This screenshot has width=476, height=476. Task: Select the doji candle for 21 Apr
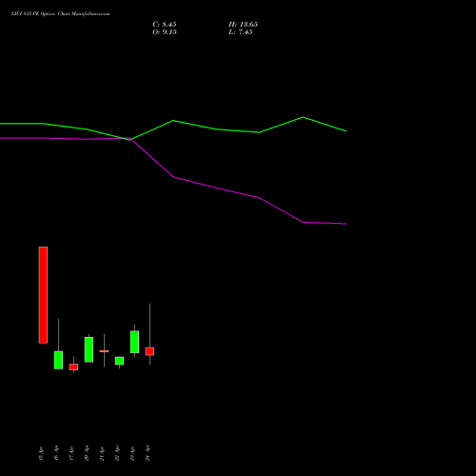click(x=104, y=351)
